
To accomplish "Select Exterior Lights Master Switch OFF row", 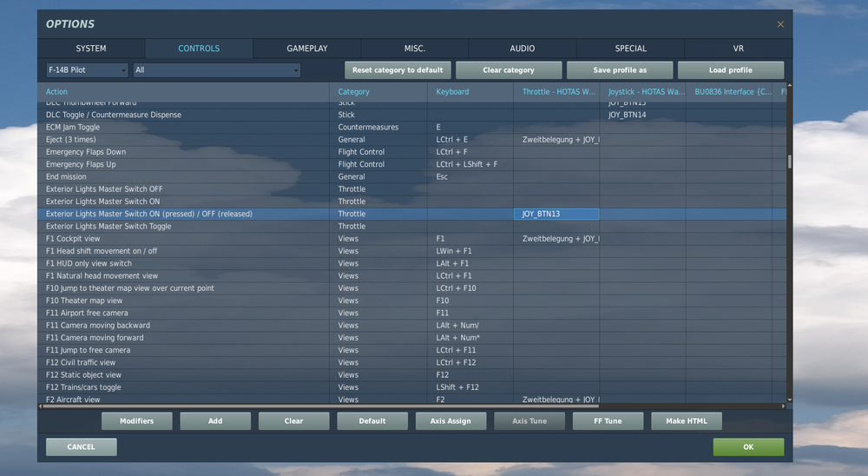I will [411, 189].
